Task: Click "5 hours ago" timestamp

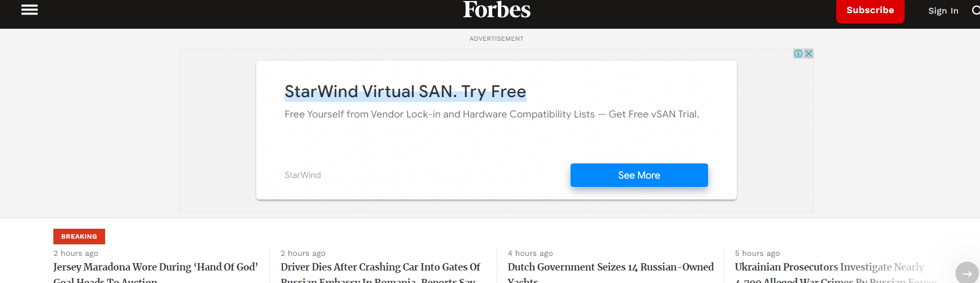Action: (x=757, y=253)
